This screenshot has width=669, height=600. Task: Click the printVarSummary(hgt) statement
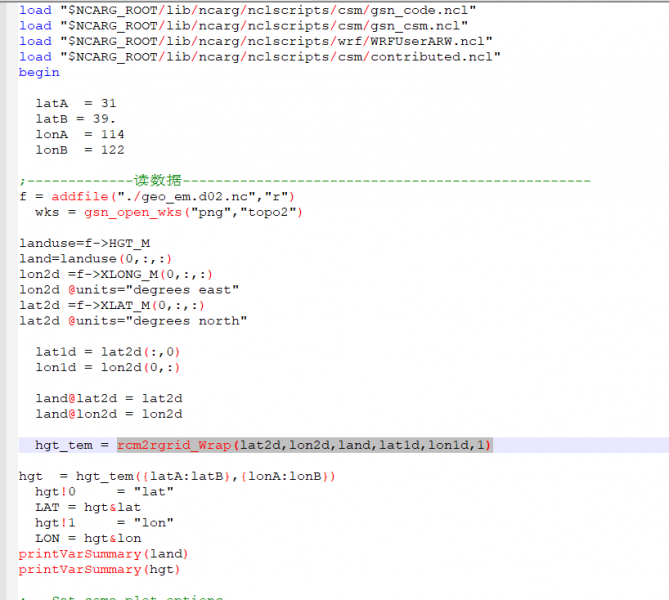coord(99,569)
